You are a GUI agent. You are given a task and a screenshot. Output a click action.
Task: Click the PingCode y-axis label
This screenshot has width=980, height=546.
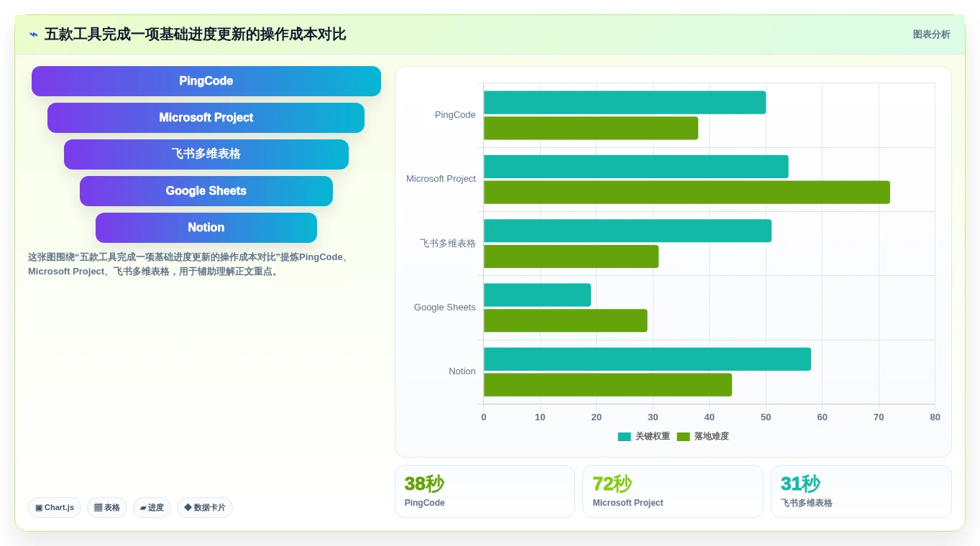[x=455, y=115]
